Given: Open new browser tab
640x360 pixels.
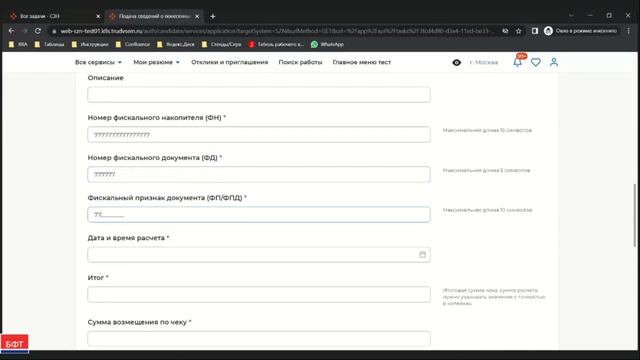Looking at the screenshot, I should click(213, 16).
